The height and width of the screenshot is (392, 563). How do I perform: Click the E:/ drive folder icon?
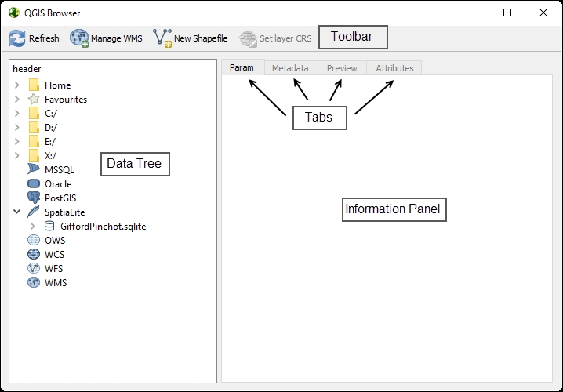click(x=34, y=141)
